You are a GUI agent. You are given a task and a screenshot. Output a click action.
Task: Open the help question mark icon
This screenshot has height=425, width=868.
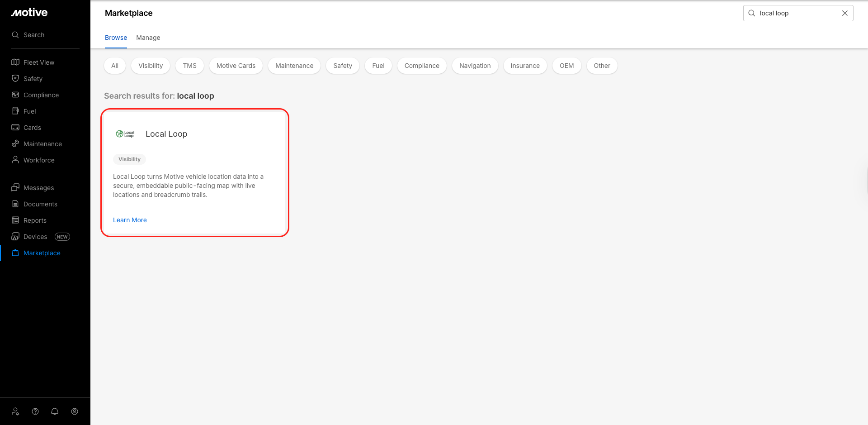pyautogui.click(x=35, y=411)
